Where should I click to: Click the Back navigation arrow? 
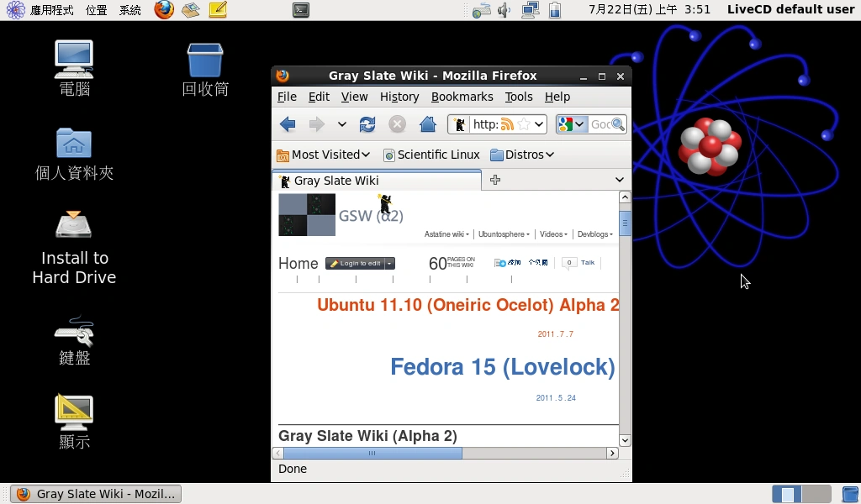click(287, 123)
